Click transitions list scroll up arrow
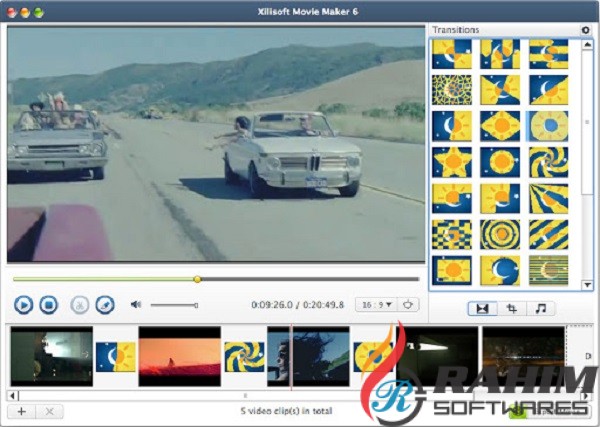 (x=587, y=45)
